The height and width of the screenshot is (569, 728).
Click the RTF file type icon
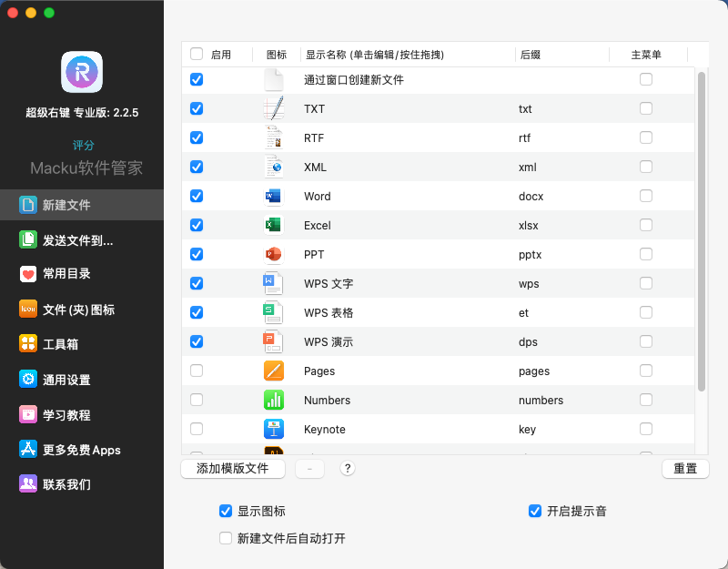click(x=274, y=138)
